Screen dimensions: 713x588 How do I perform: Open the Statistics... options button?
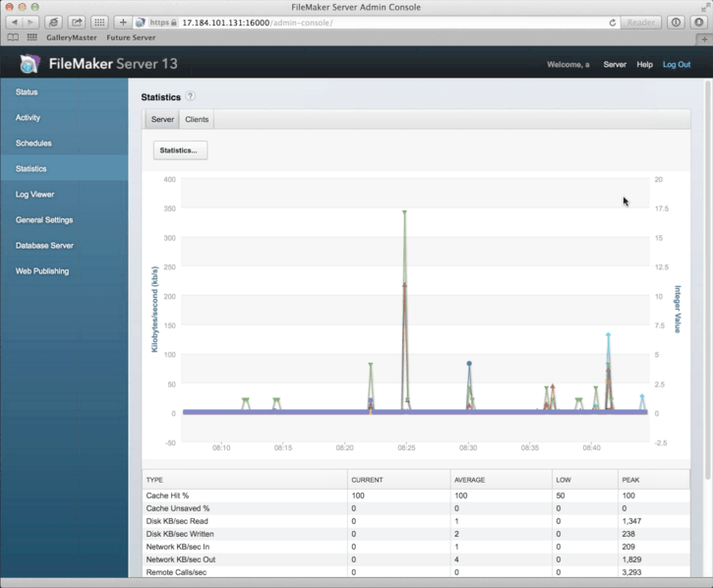(180, 150)
